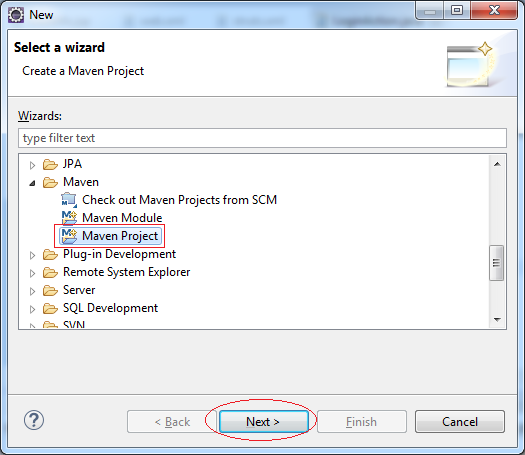Expand the Plug-in Development node
The height and width of the screenshot is (455, 525).
tap(32, 255)
